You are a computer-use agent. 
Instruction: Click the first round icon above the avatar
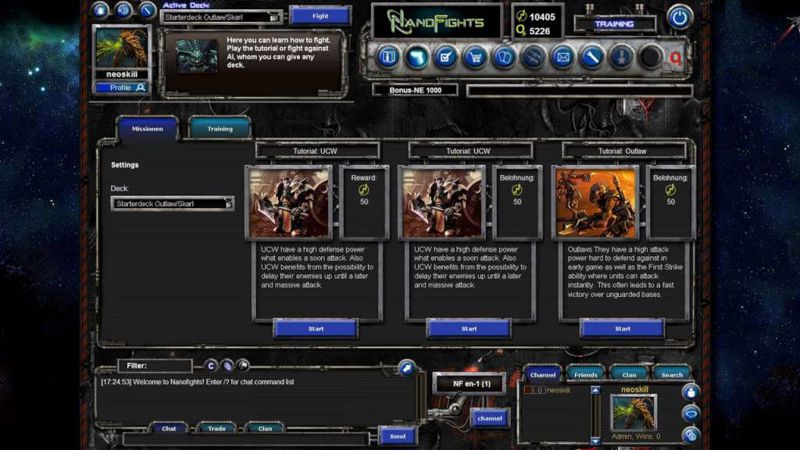101,10
